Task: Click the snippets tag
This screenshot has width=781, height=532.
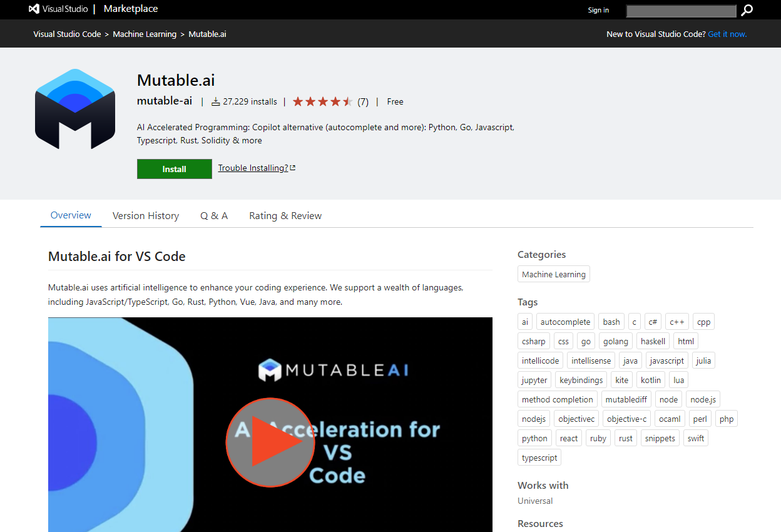Action: pos(660,438)
